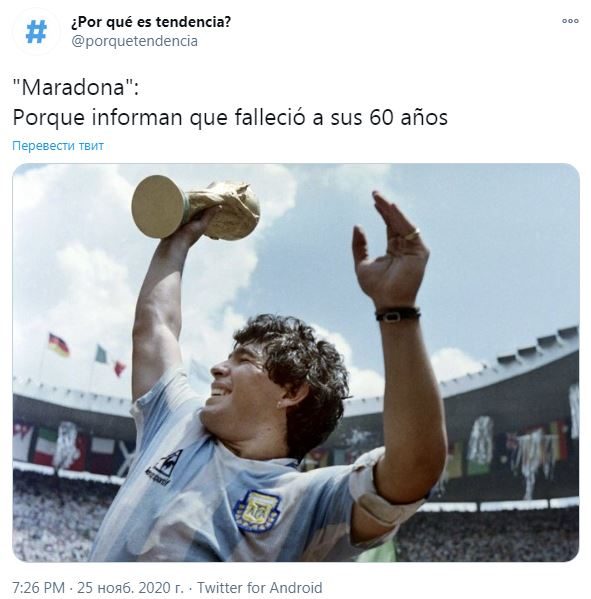
Task: Click the Перевести твит translate link
Action: coord(58,146)
